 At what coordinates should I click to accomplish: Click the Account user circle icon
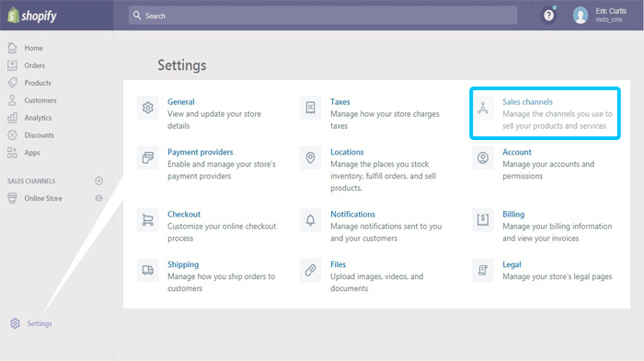tap(483, 157)
